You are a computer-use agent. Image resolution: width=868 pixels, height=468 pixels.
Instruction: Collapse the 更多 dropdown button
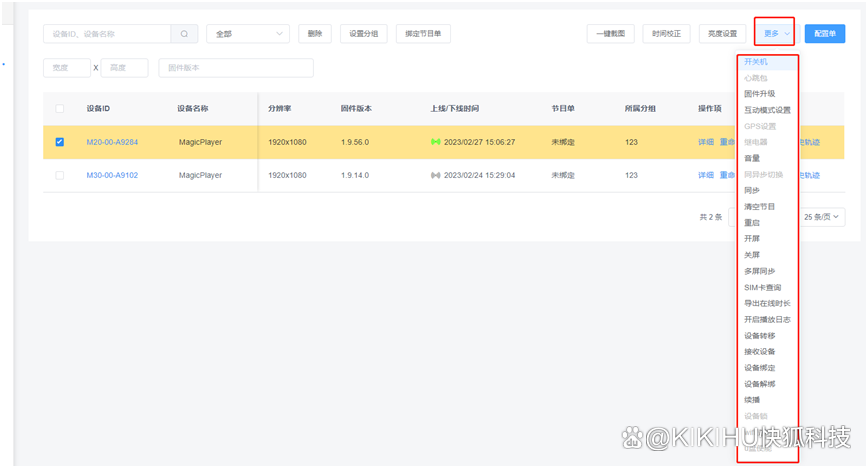coord(774,33)
